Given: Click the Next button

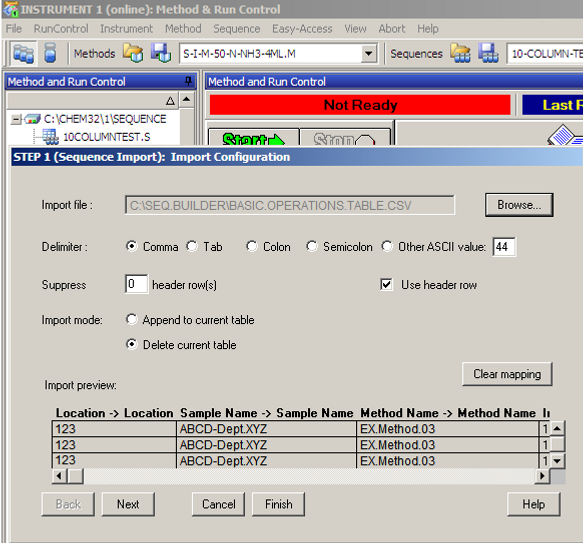Looking at the screenshot, I should [128, 504].
